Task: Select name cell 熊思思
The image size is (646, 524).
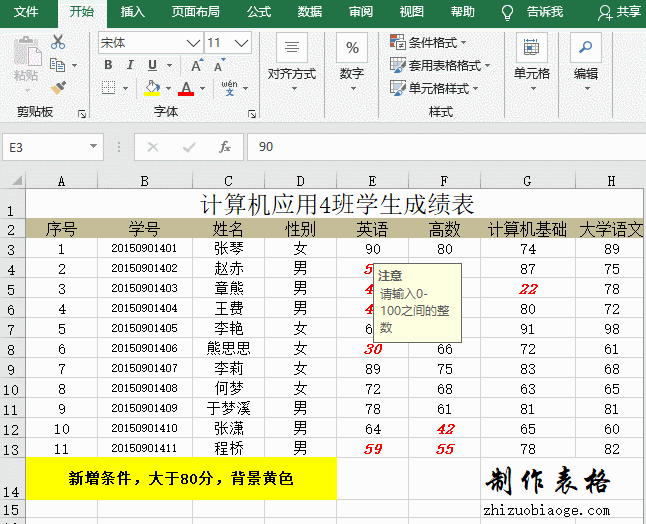Action: (228, 349)
